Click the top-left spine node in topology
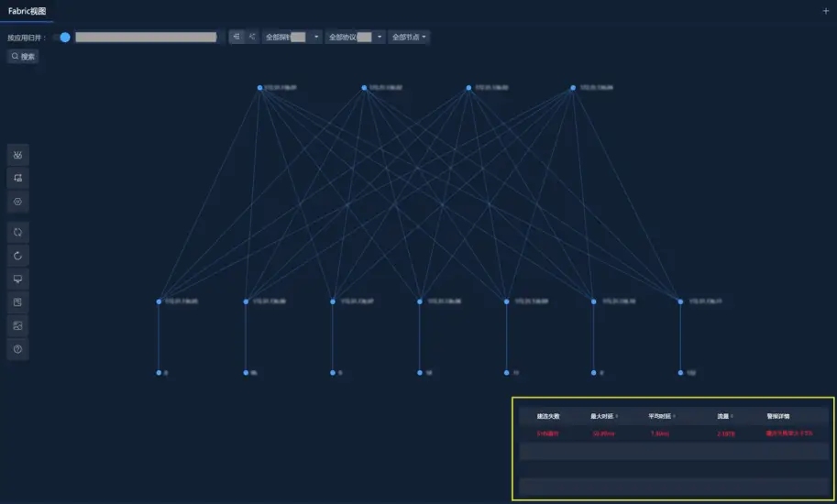 click(x=260, y=88)
